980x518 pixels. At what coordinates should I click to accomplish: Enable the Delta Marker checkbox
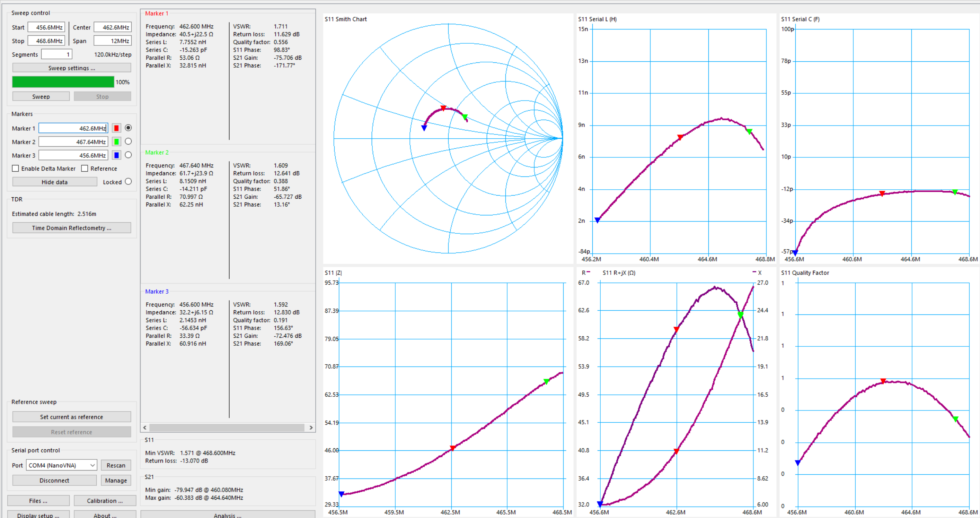tap(15, 169)
